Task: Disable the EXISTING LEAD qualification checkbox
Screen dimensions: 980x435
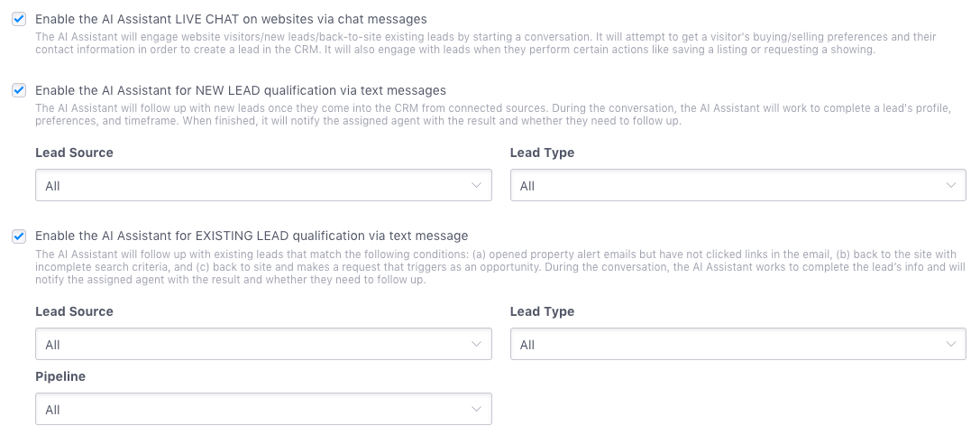Action: click(x=19, y=236)
